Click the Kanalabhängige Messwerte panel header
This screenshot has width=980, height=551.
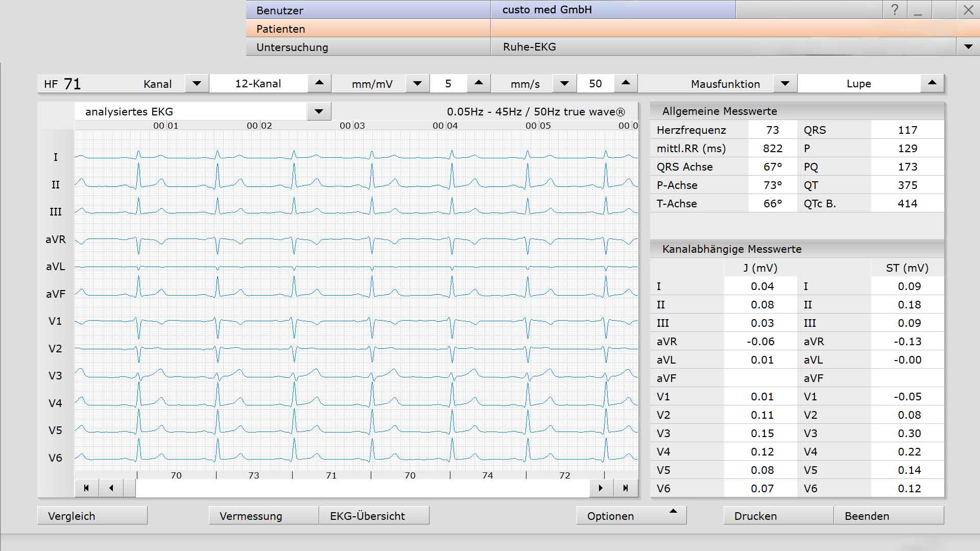click(797, 249)
